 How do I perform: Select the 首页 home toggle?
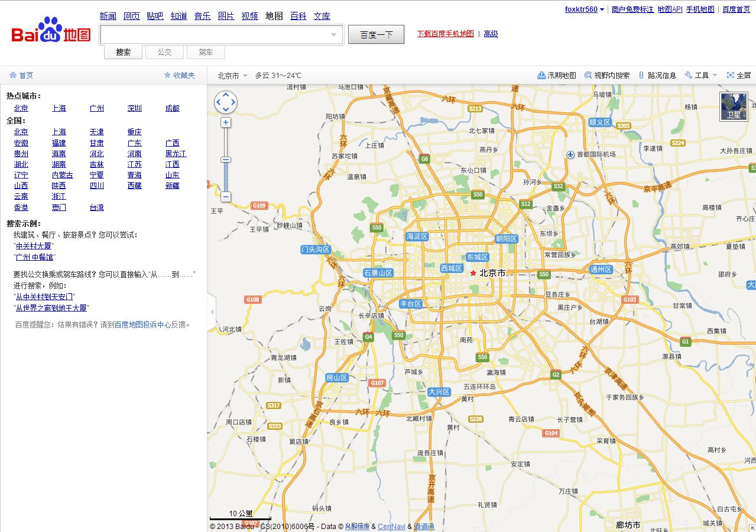[x=22, y=75]
